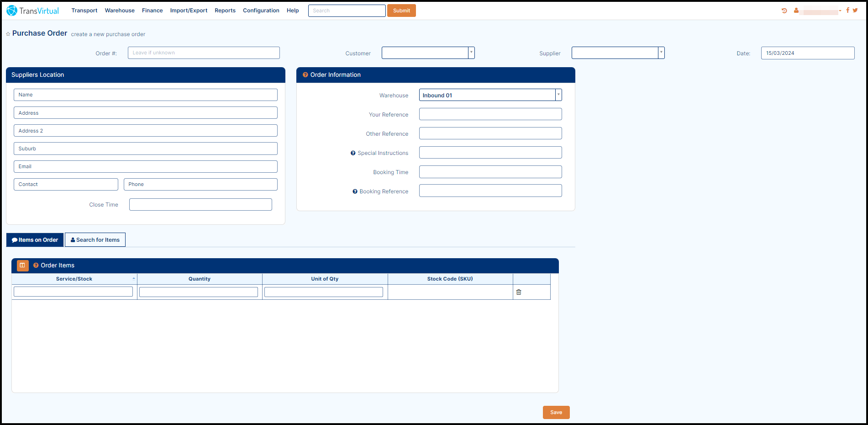Image resolution: width=868 pixels, height=425 pixels.
Task: Click the Submit search button
Action: (x=401, y=11)
